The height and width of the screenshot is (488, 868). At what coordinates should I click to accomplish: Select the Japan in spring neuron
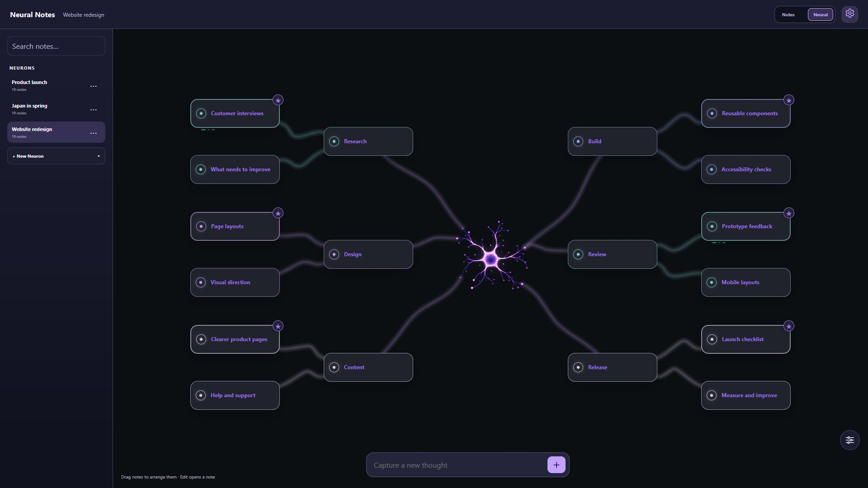coord(56,109)
